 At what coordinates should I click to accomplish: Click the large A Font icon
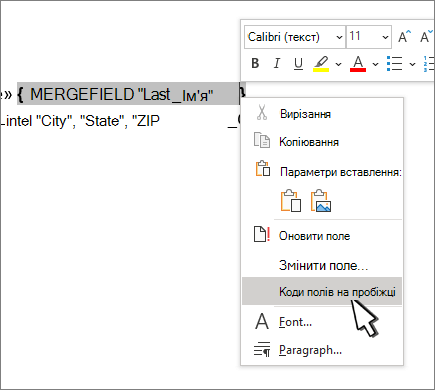262,321
